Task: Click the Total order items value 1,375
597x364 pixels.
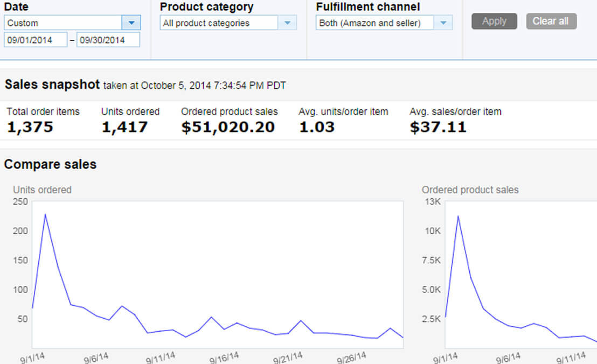Action: point(30,127)
